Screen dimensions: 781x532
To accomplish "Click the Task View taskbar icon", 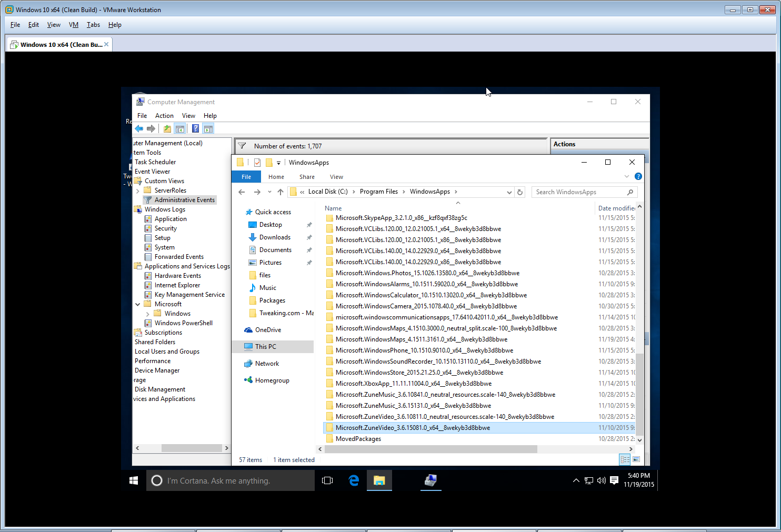I will pyautogui.click(x=327, y=480).
